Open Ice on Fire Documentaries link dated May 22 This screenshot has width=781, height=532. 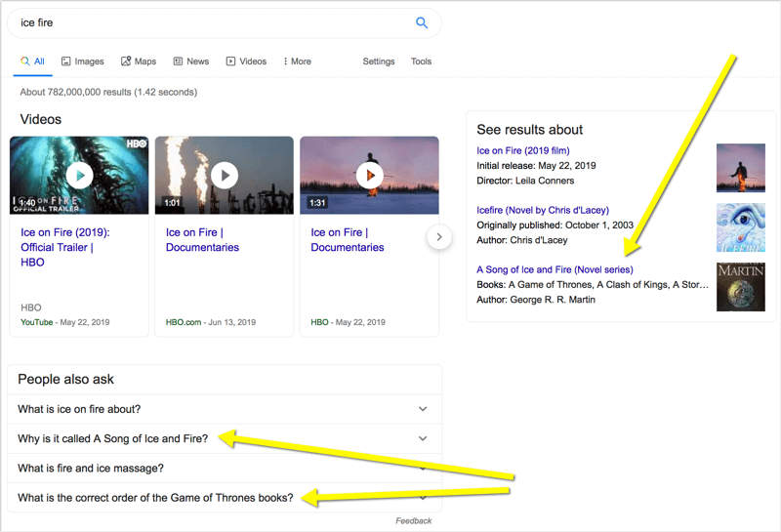click(348, 239)
